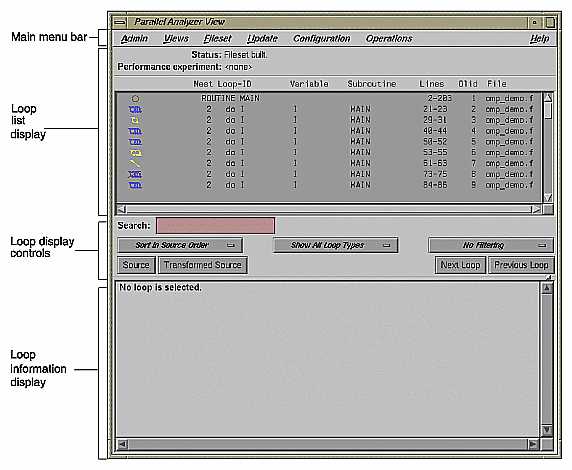Click the Lines column header
The width and height of the screenshot is (572, 470).
(x=432, y=84)
